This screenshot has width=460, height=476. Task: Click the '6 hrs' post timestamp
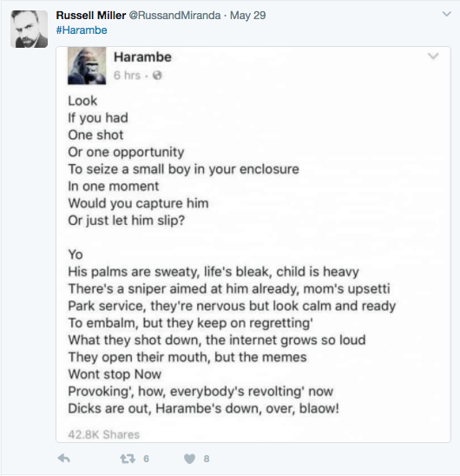(x=127, y=76)
